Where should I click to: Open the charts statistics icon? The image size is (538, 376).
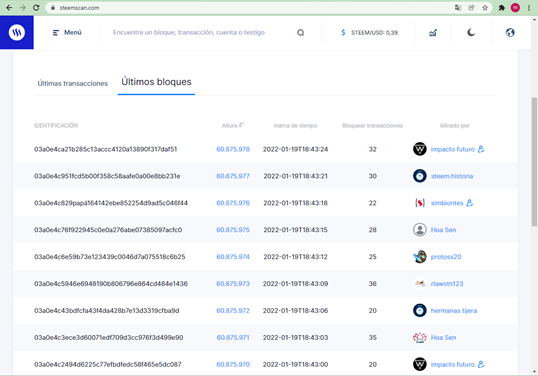[433, 33]
